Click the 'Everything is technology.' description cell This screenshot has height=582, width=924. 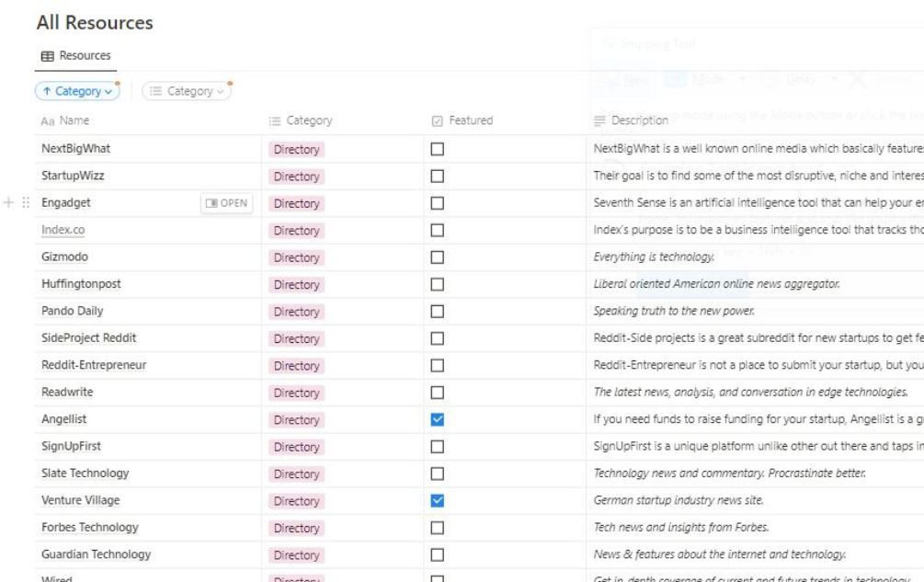[x=654, y=257]
